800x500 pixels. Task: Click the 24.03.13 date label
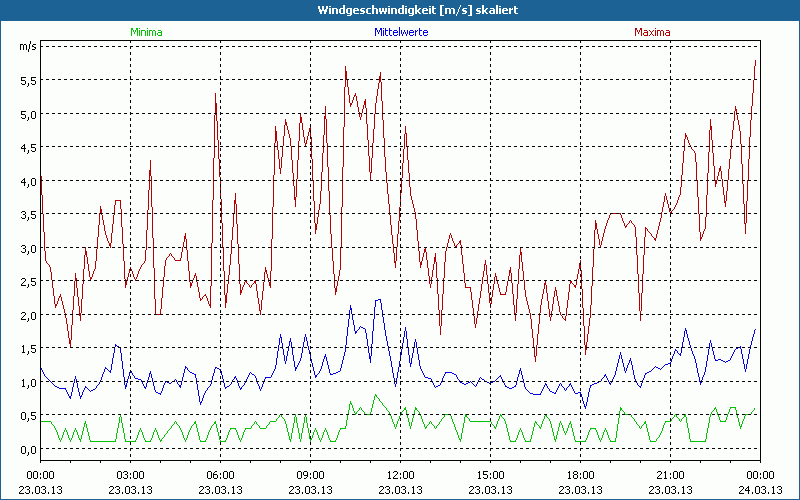[760, 489]
